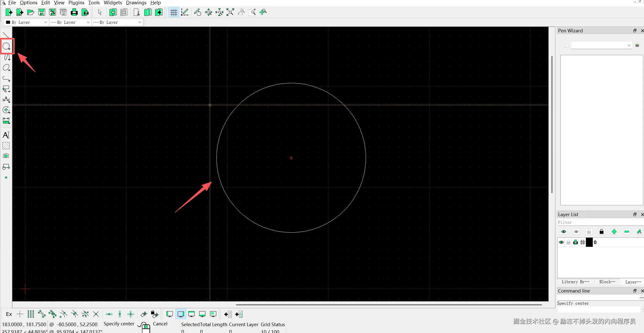This screenshot has width=644, height=333.
Task: Toggle visibility of layer 0
Action: click(561, 242)
